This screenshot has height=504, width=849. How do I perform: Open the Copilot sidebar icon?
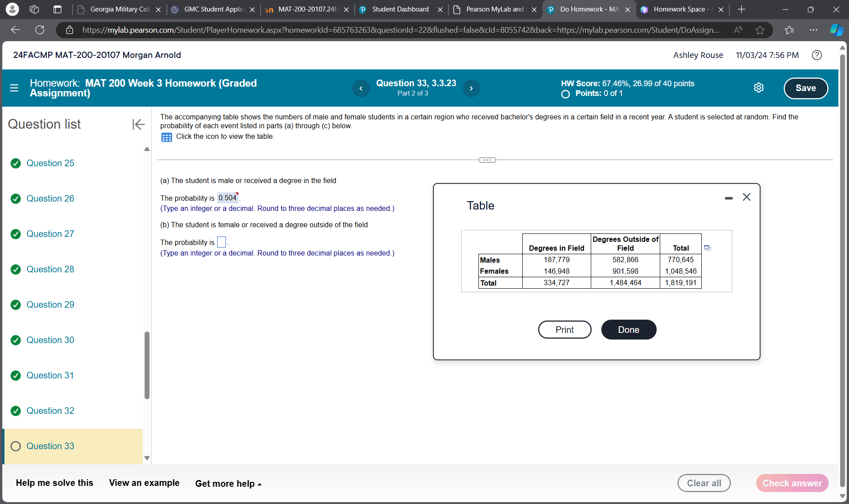point(837,30)
